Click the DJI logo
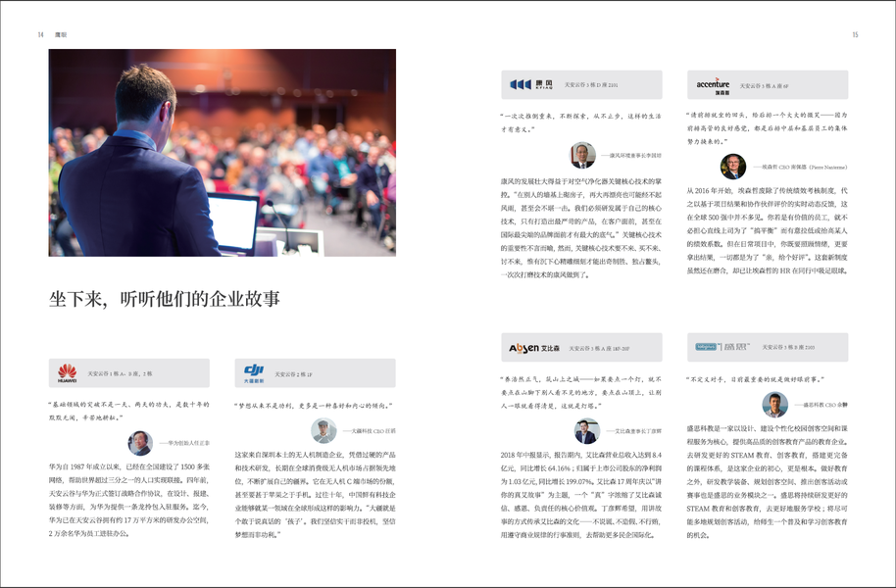The image size is (896, 588). coord(254,373)
